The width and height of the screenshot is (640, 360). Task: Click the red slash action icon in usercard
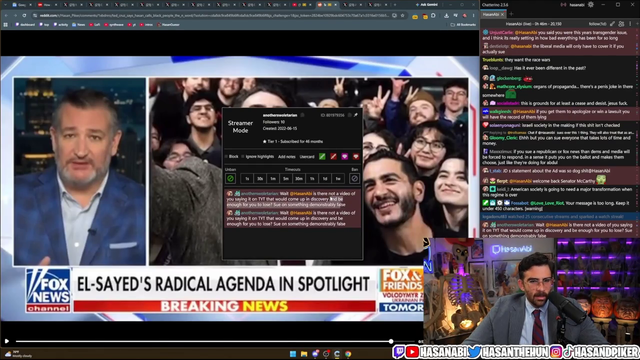[x=333, y=156]
